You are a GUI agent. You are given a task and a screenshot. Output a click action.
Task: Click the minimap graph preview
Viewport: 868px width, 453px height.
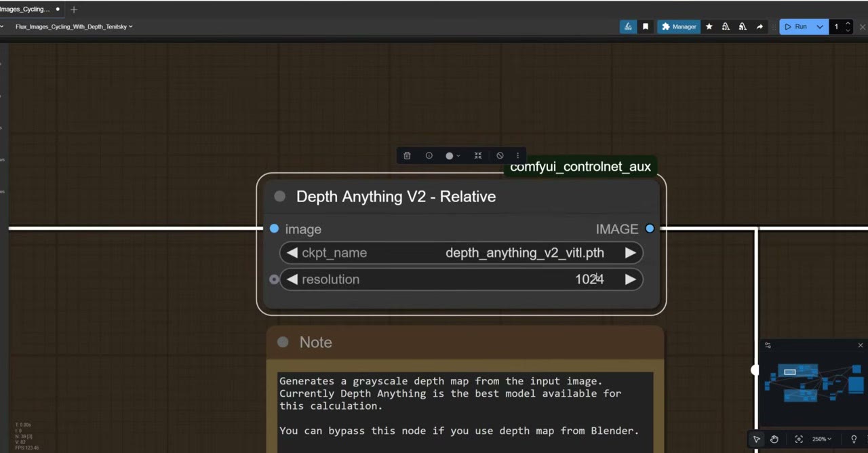[814, 383]
